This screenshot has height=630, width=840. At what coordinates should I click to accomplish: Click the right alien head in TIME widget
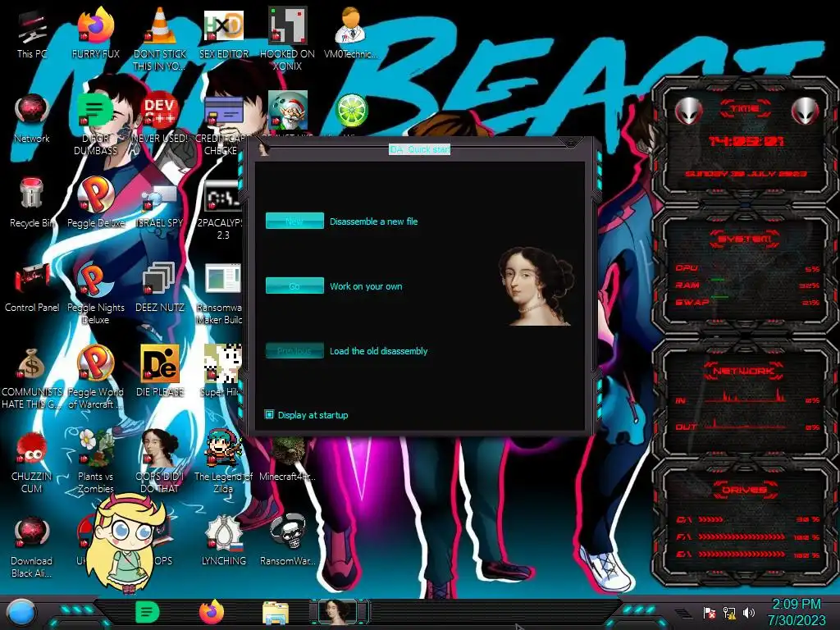pos(805,111)
